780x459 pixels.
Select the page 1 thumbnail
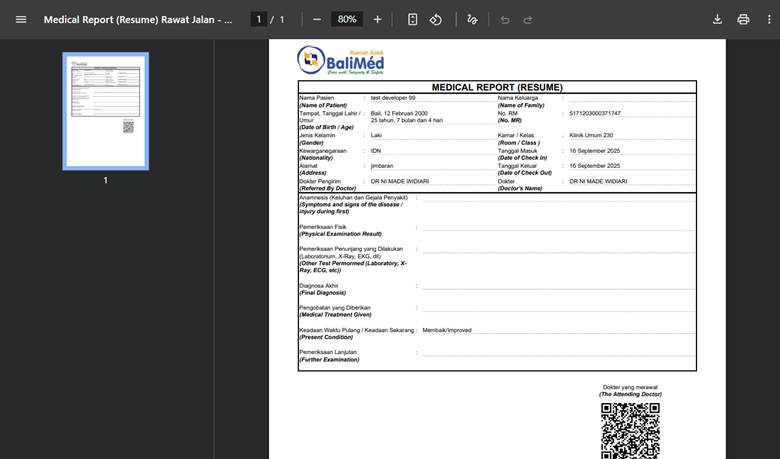[106, 111]
